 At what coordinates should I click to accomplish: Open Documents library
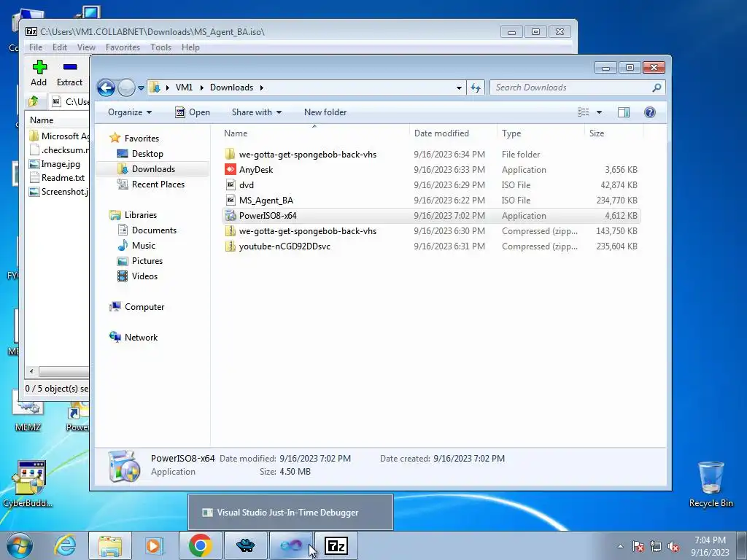(x=154, y=230)
